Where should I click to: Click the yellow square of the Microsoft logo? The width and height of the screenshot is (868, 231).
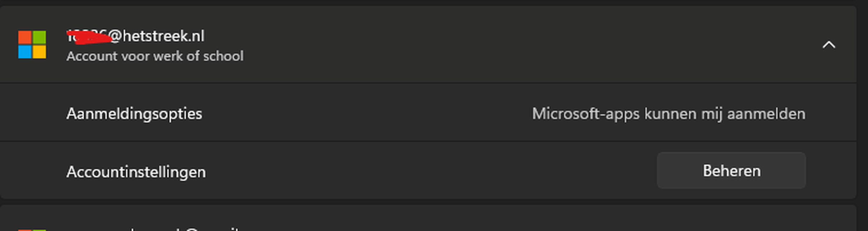pos(39,52)
